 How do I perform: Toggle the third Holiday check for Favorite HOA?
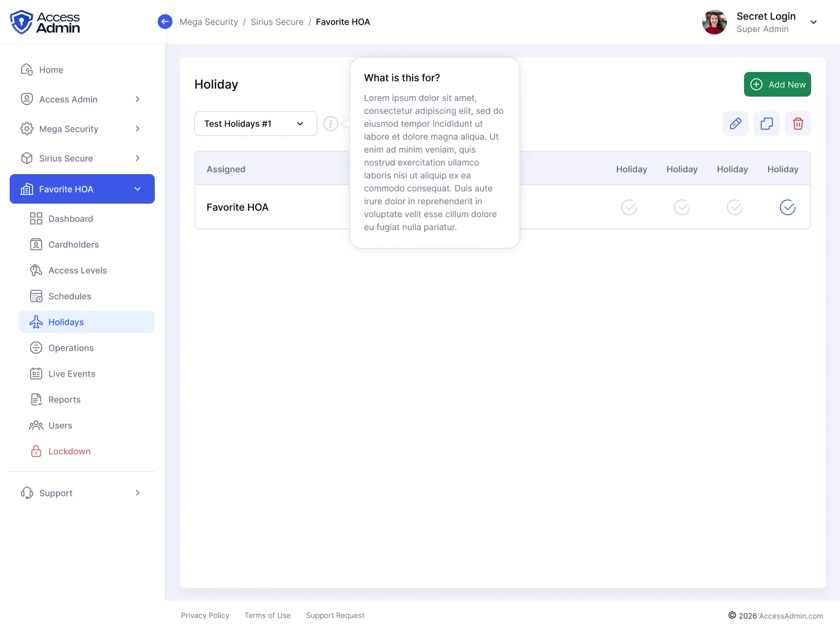[x=735, y=207]
